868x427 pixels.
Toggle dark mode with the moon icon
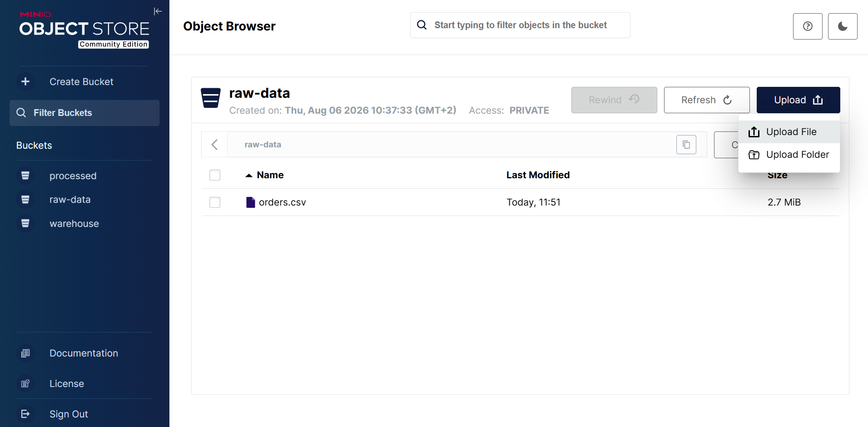point(843,26)
